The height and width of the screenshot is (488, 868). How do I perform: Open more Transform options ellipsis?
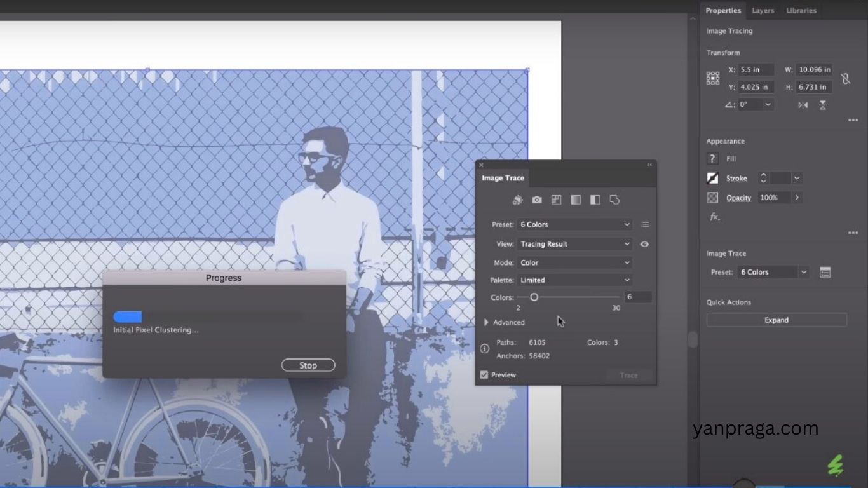click(x=853, y=120)
